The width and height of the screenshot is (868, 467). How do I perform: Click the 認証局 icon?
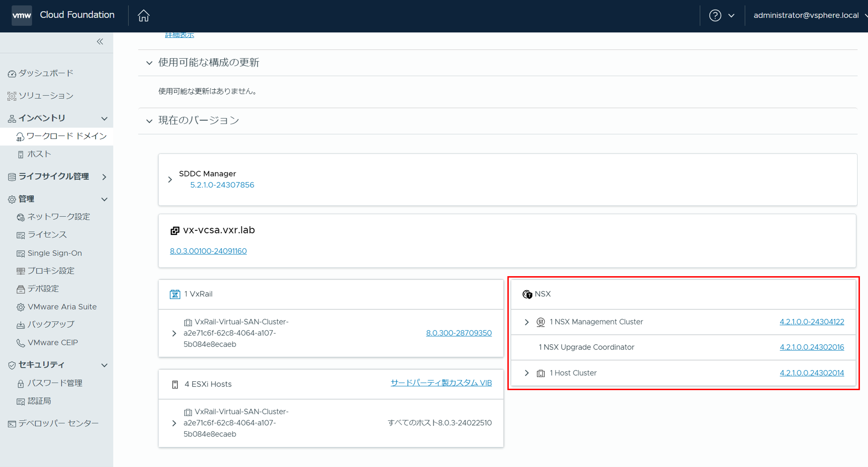(x=21, y=401)
